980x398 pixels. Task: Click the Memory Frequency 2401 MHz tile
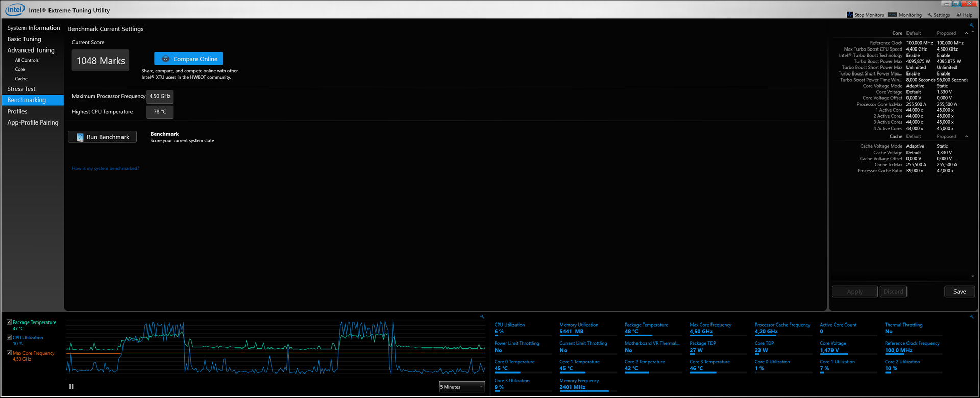click(x=588, y=384)
